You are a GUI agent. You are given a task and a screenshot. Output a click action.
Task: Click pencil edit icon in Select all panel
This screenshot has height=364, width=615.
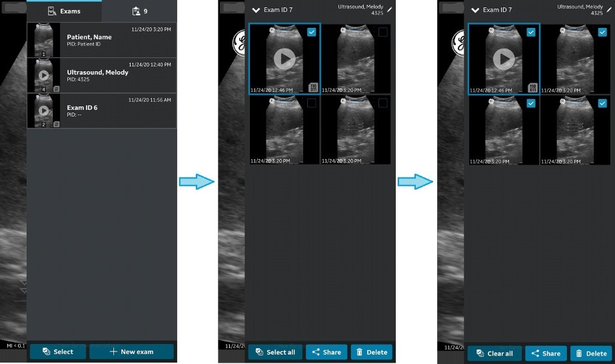point(390,10)
